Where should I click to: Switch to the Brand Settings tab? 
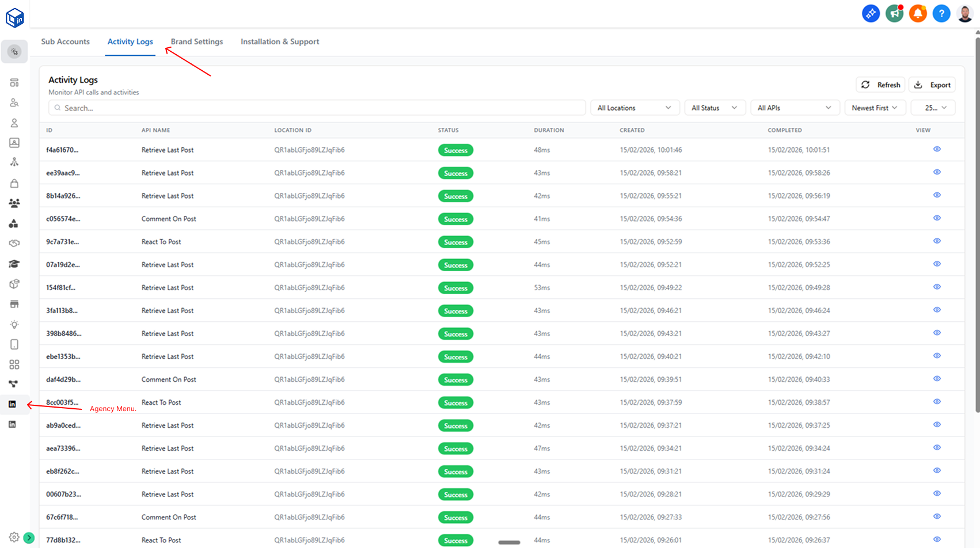196,41
